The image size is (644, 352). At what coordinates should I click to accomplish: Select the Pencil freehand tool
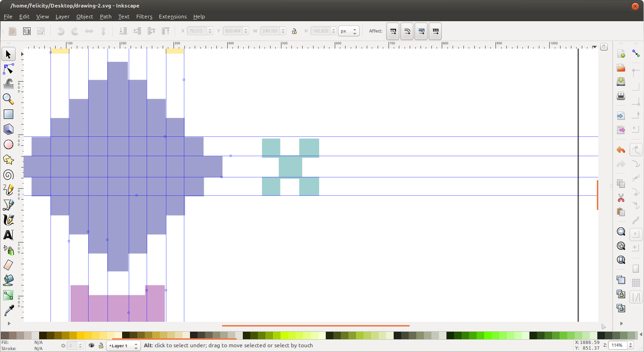[x=8, y=190]
